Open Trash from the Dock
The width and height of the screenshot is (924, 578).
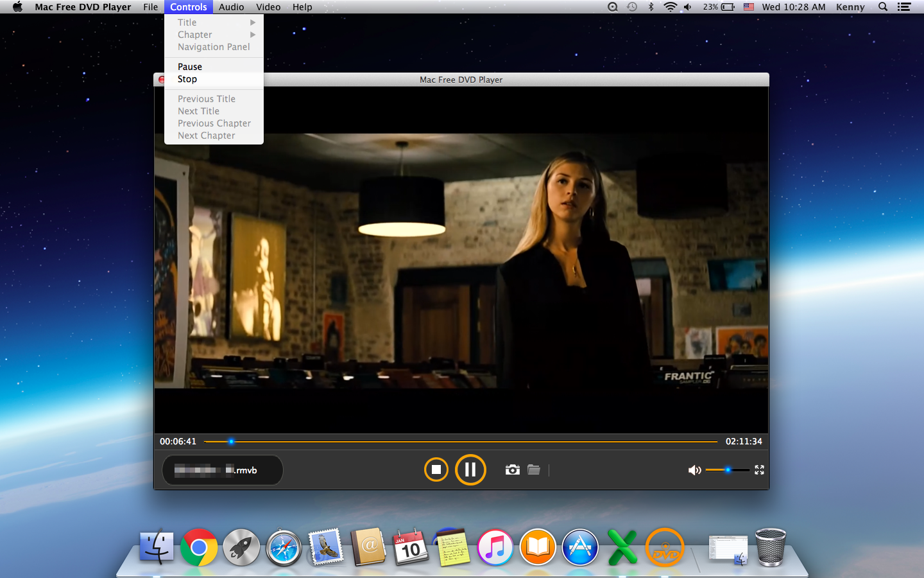coord(771,547)
